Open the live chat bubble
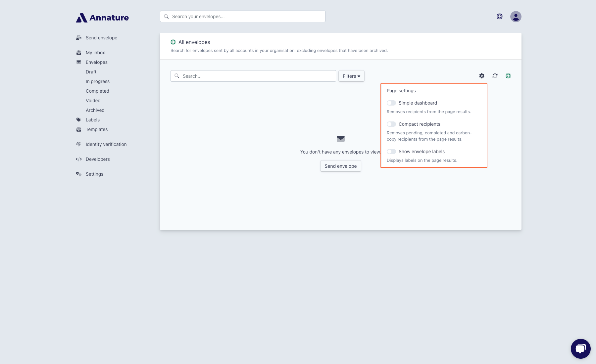The height and width of the screenshot is (364, 596). point(580,348)
